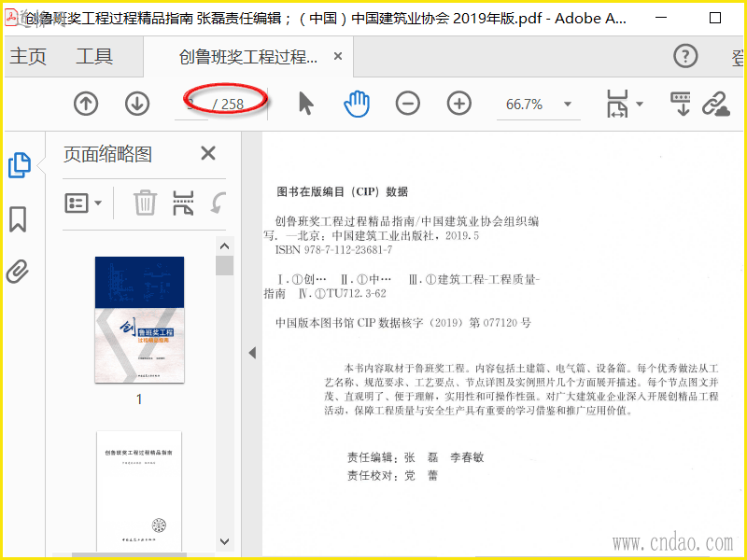The image size is (747, 560).
Task: Click the 中国版本图书馆 CIP 数据核字 line
Action: (x=403, y=323)
